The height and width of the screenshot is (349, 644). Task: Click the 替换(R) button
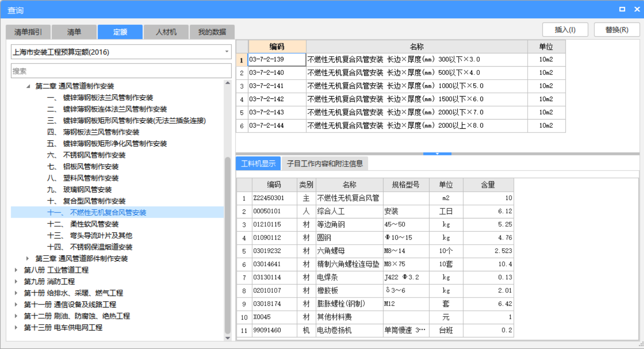tap(617, 29)
